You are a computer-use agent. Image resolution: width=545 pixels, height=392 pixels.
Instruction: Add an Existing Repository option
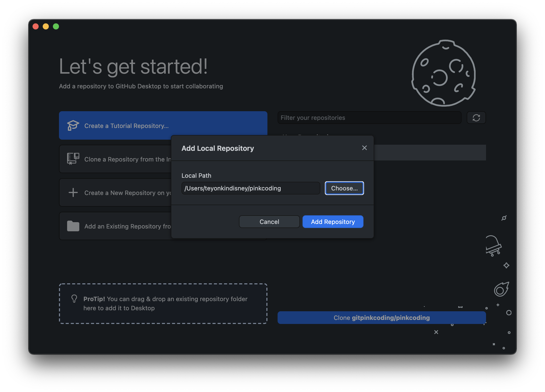[x=115, y=226]
